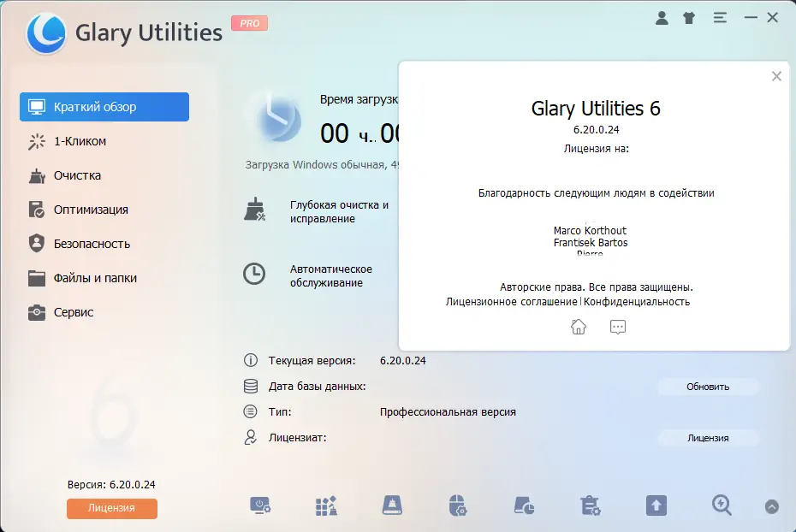Open Конфиденциальность link
This screenshot has height=532, width=796.
[x=637, y=302]
